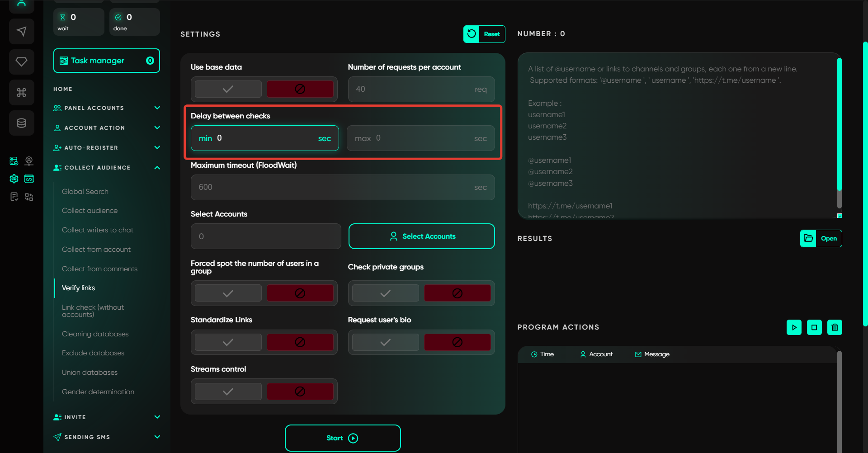Click the teal gear settings icon
The image size is (868, 453).
click(x=14, y=179)
